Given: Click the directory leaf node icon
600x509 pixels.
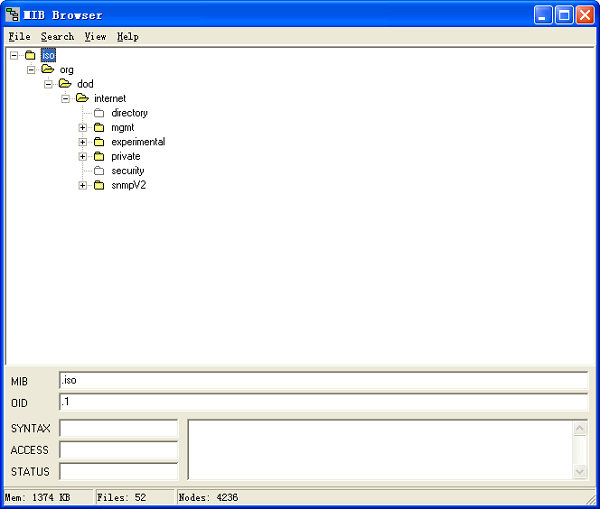Looking at the screenshot, I should 99,113.
